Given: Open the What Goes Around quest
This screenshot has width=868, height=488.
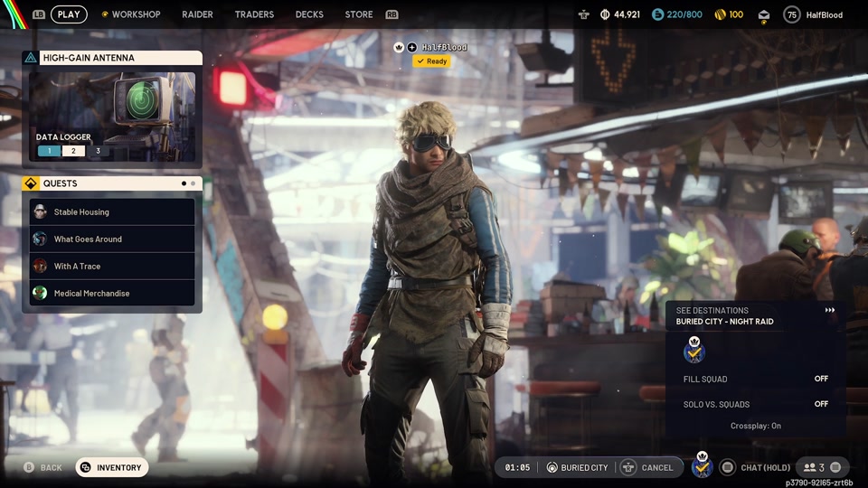Looking at the screenshot, I should pos(112,239).
